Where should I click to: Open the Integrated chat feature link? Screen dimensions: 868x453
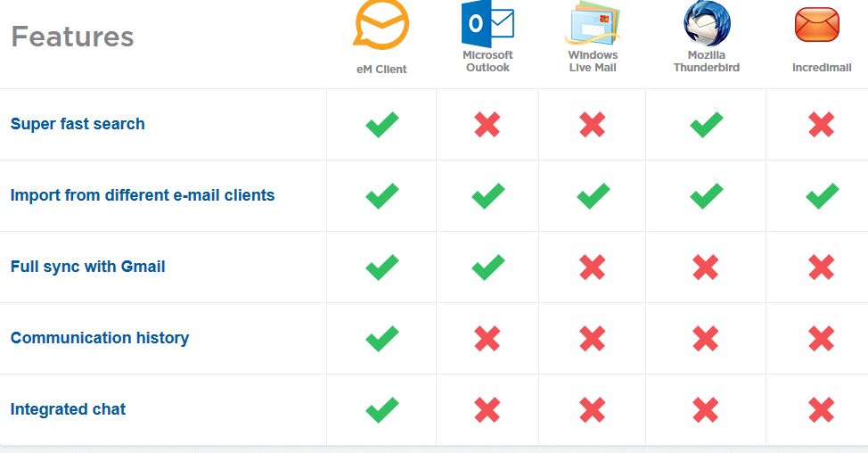[68, 409]
